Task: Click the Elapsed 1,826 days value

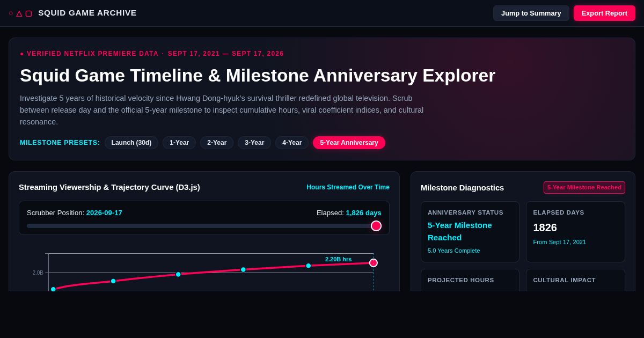Action: (x=363, y=212)
